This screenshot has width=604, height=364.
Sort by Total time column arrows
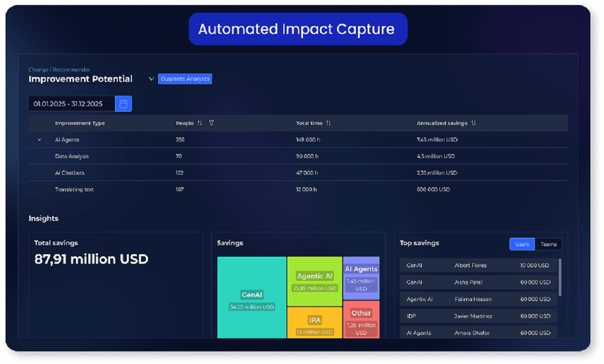[329, 123]
